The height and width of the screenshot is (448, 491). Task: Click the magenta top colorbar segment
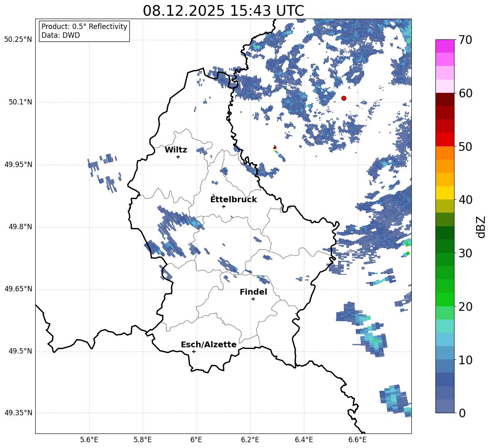tap(445, 46)
